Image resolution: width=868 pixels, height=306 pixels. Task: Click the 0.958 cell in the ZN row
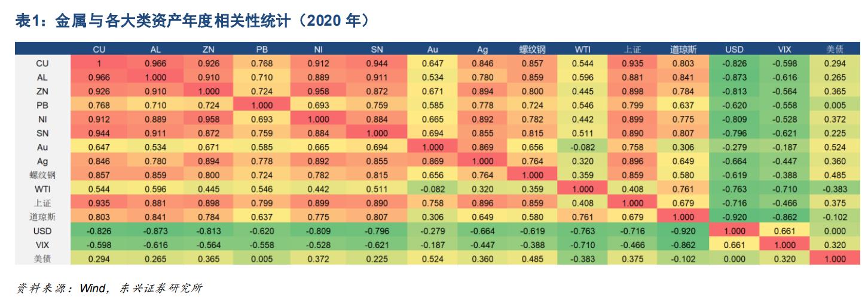[x=318, y=91]
